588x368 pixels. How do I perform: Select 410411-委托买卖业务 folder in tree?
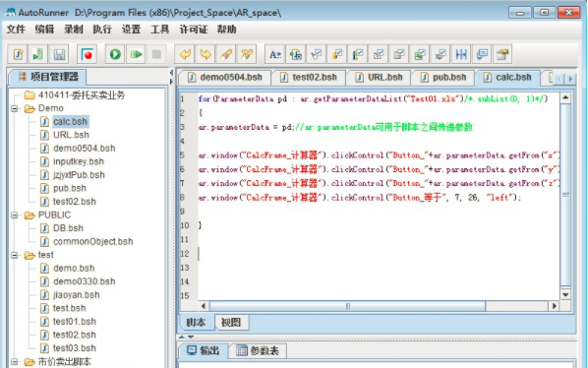click(75, 95)
